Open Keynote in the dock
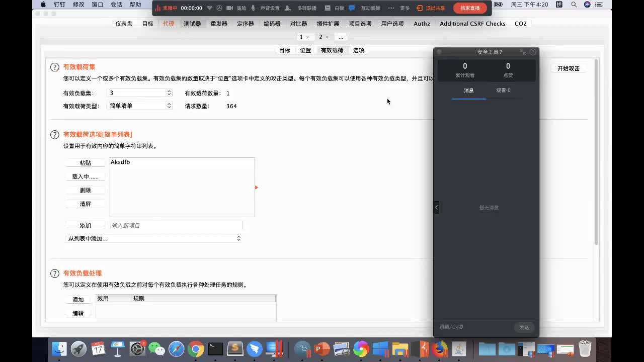The image size is (644, 362). pyautogui.click(x=117, y=348)
